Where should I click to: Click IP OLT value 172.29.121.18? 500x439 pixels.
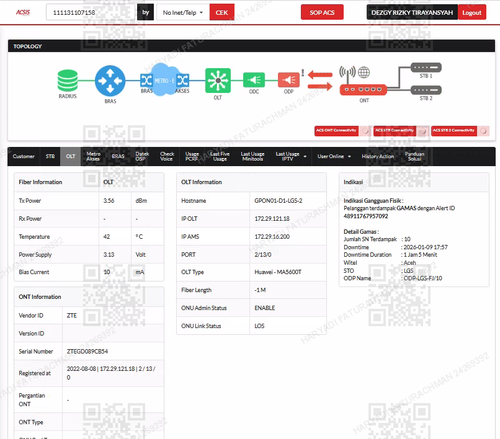(x=272, y=219)
